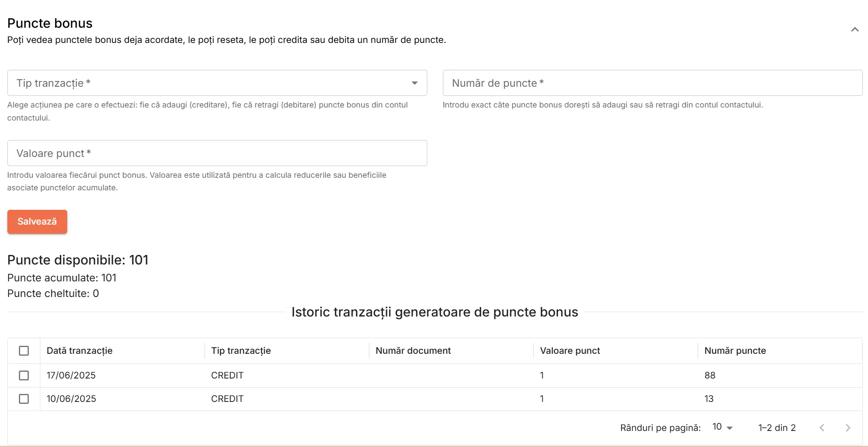Click the Puncte cheltuite: 0 text
Viewport: 868px width, 447px height.
pos(53,294)
